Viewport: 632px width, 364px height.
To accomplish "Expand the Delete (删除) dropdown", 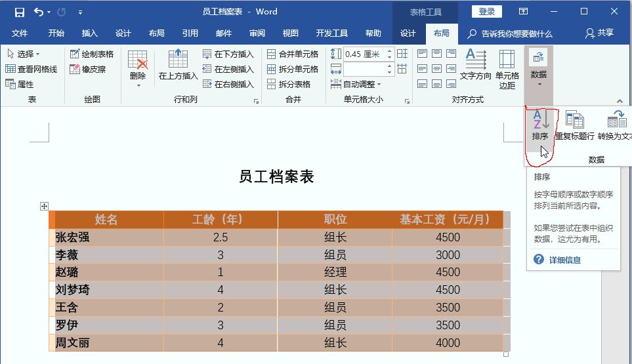I will [138, 76].
